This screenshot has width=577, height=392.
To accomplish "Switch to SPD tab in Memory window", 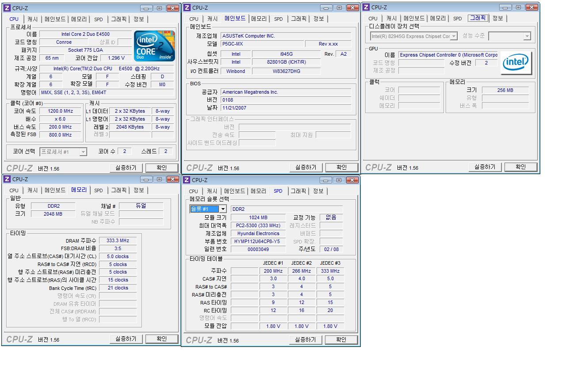I will (98, 190).
